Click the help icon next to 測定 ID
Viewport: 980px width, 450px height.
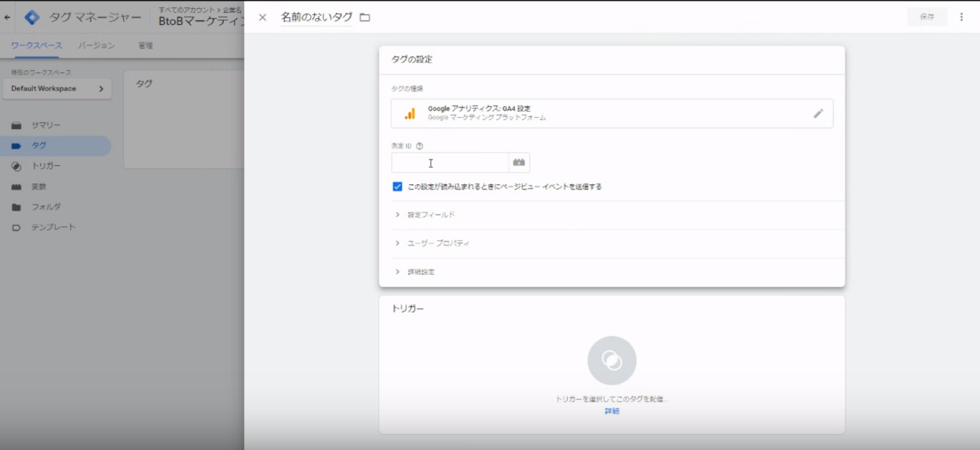coord(419,146)
